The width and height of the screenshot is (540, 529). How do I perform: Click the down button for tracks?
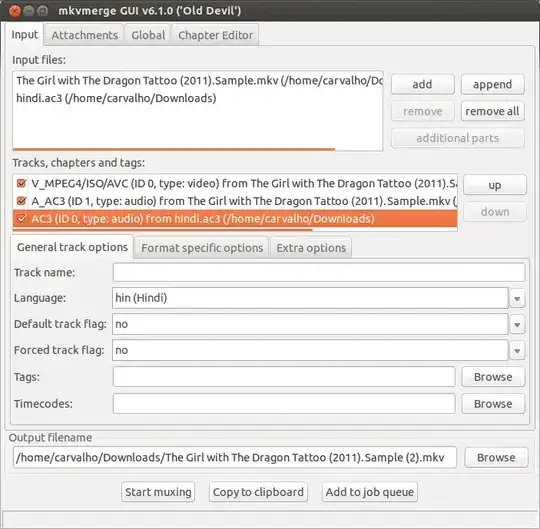click(x=495, y=211)
